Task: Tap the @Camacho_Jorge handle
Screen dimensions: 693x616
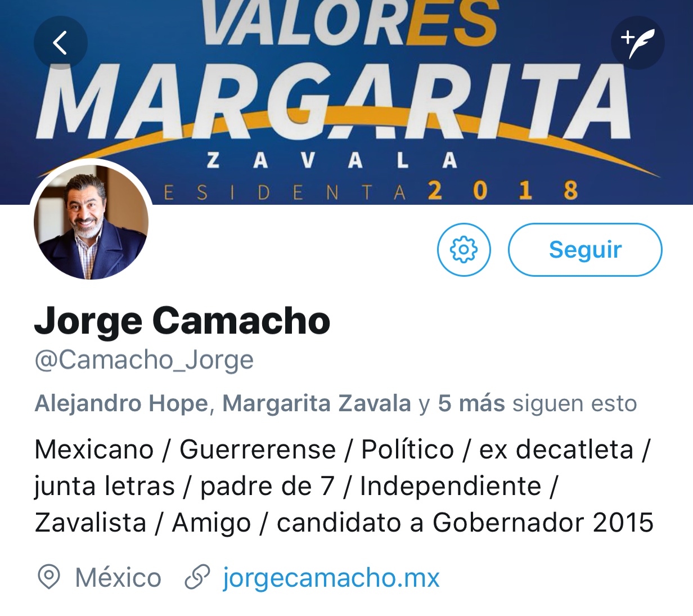Action: pos(144,360)
